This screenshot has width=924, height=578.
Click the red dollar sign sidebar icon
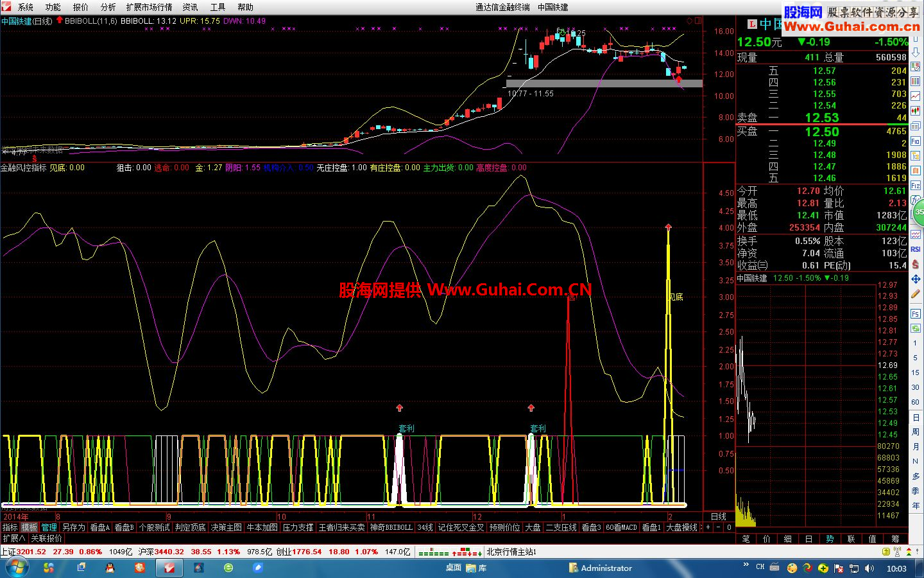pyautogui.click(x=916, y=264)
